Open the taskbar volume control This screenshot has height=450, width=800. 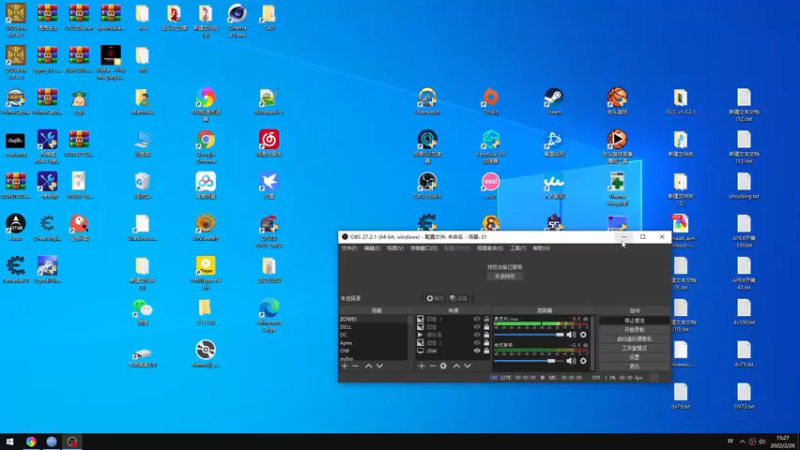click(762, 441)
